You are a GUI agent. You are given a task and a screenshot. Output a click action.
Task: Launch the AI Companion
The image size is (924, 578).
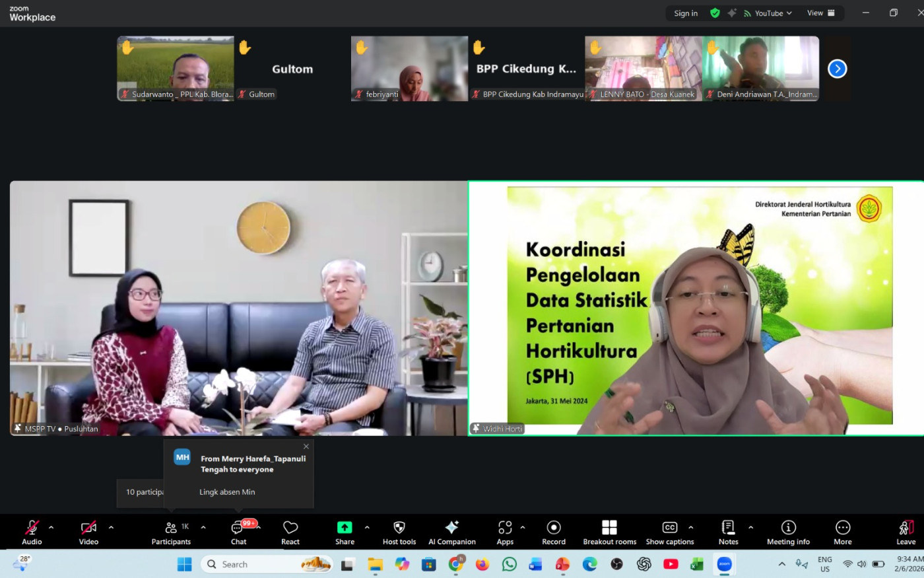click(x=452, y=532)
